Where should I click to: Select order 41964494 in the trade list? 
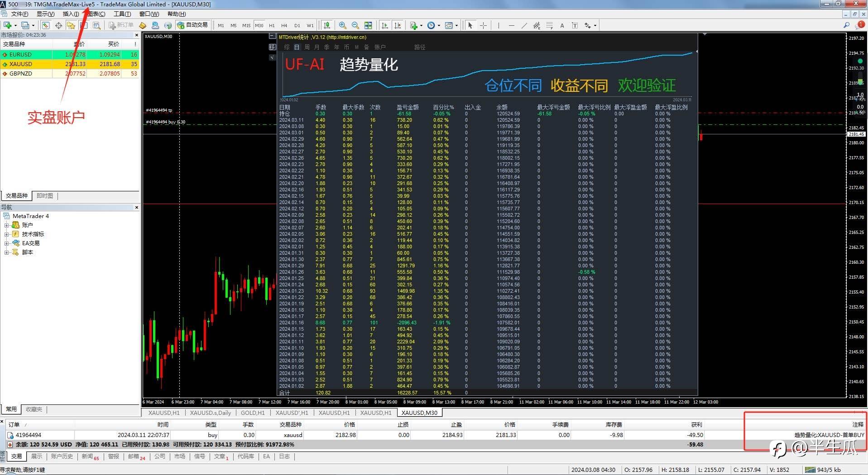click(x=435, y=435)
